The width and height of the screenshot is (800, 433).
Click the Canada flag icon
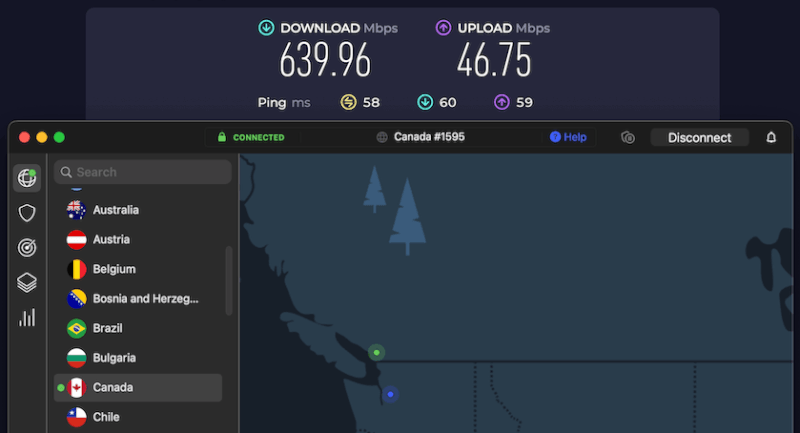coord(77,388)
